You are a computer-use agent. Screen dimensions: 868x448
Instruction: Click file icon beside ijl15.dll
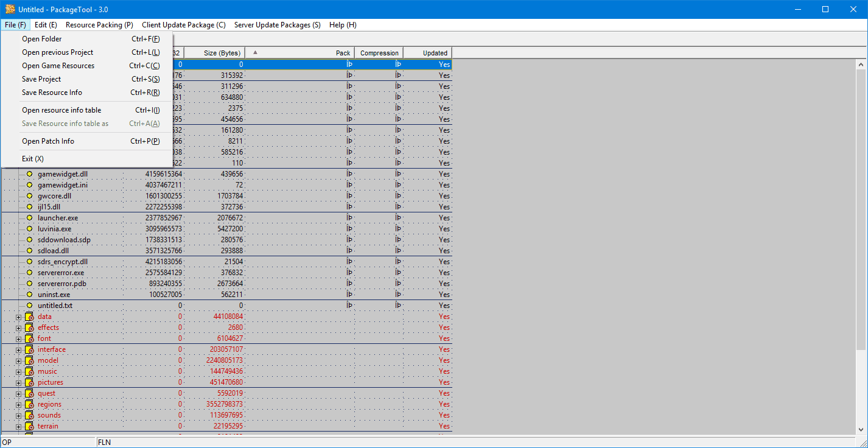[x=29, y=207]
